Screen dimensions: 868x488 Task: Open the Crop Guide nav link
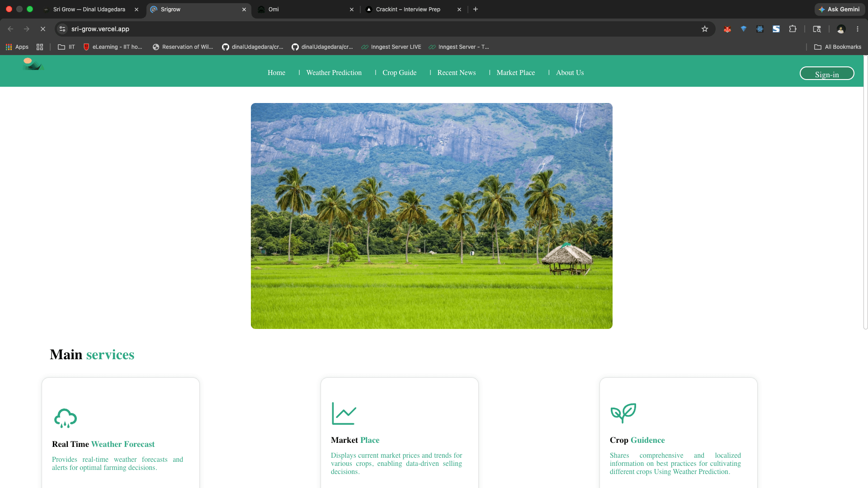tap(399, 73)
